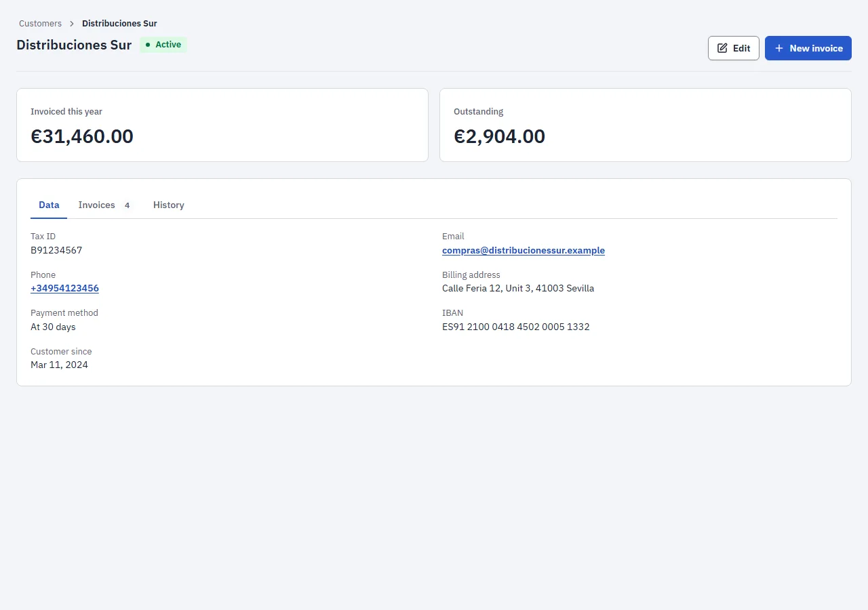Viewport: 868px width, 610px height.
Task: Open the compras@distribucionessur.example email link
Action: point(524,250)
